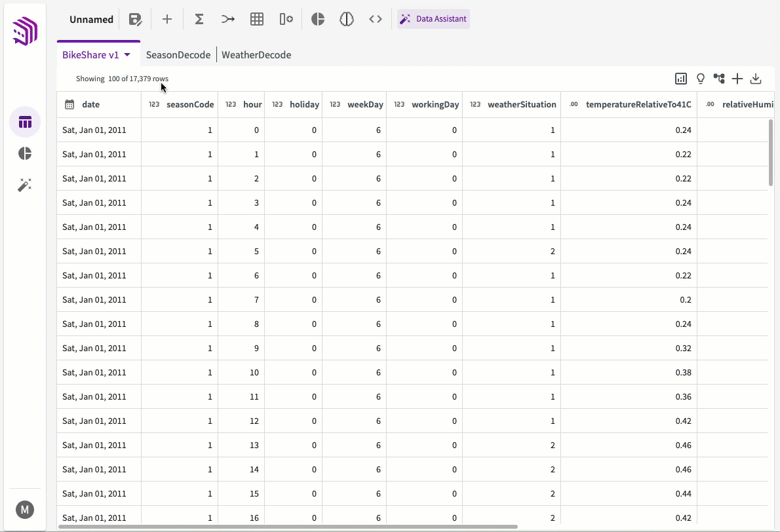Select the holiday column header

click(294, 104)
